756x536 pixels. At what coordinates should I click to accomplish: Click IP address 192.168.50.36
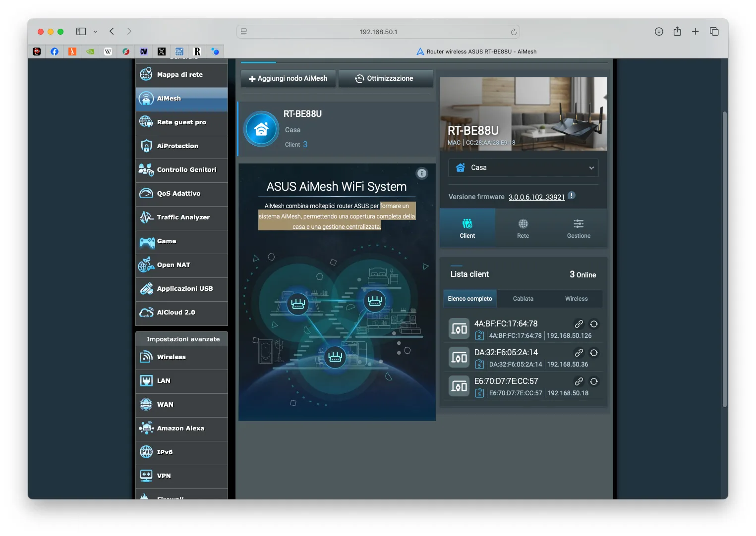tap(568, 365)
